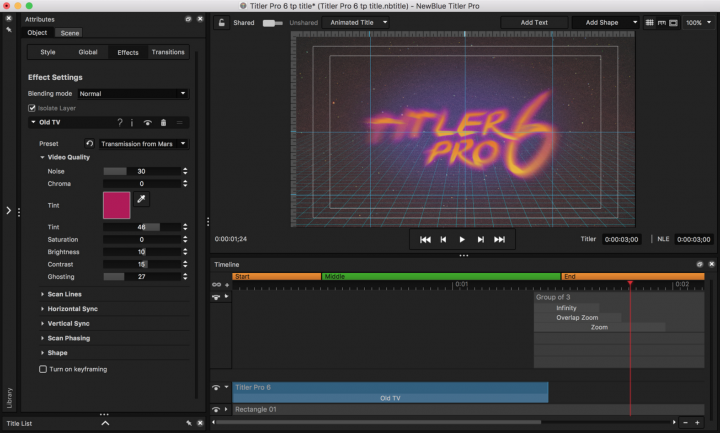This screenshot has width=720, height=433.
Task: Hide the Titler Pro 6 layer in timeline
Action: click(x=216, y=388)
